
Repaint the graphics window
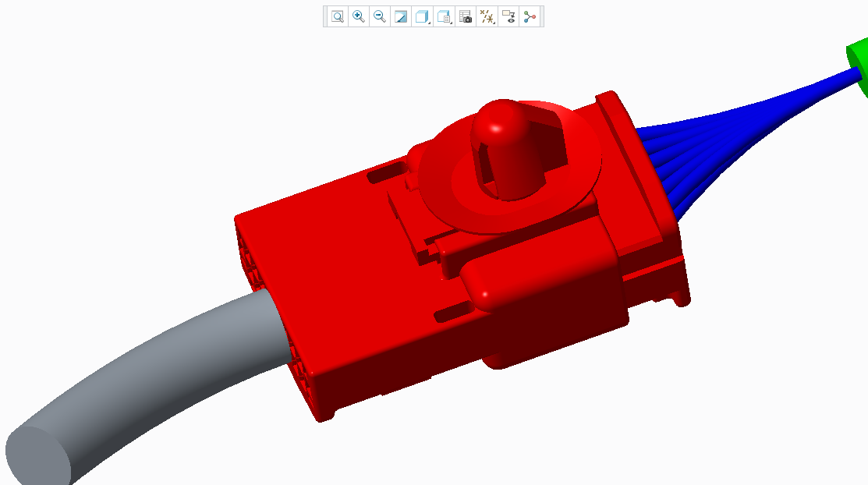(401, 16)
